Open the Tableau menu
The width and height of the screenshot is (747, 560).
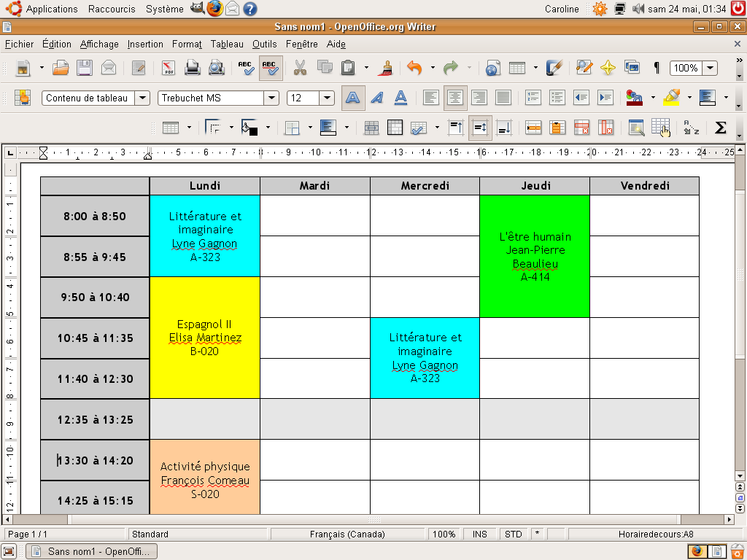coord(227,44)
